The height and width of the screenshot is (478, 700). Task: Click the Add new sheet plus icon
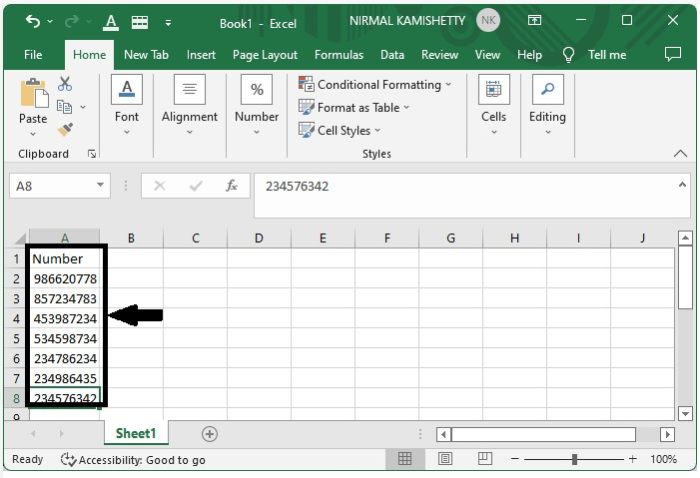pyautogui.click(x=209, y=434)
